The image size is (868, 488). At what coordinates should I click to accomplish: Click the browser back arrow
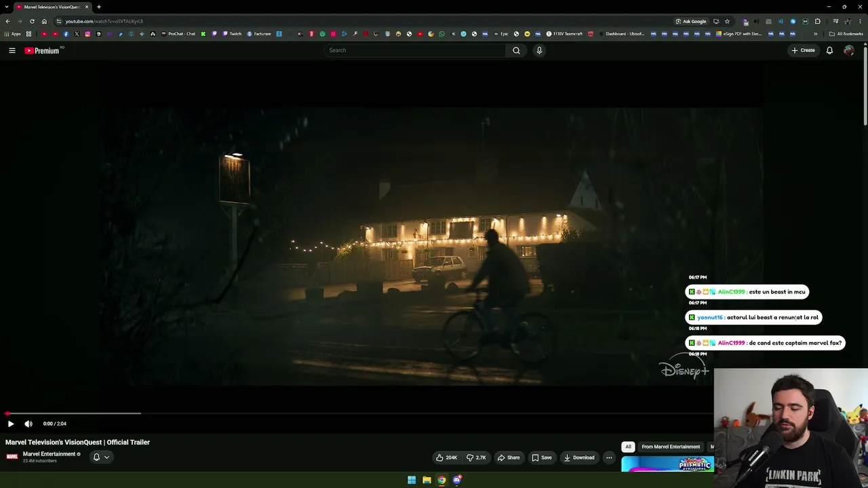point(7,22)
